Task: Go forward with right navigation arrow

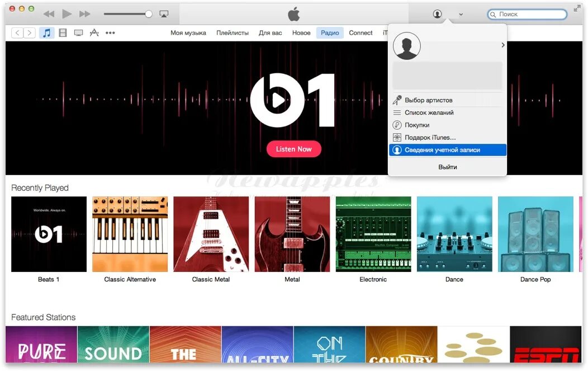Action: (x=30, y=32)
